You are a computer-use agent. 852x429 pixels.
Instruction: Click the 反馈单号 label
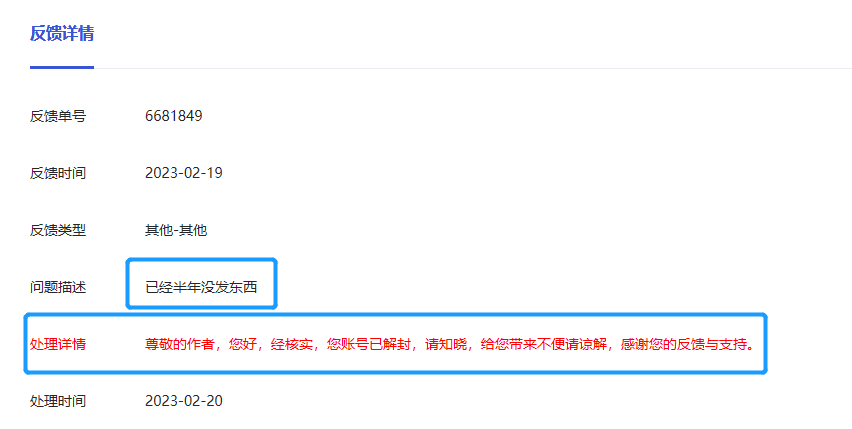[x=58, y=116]
